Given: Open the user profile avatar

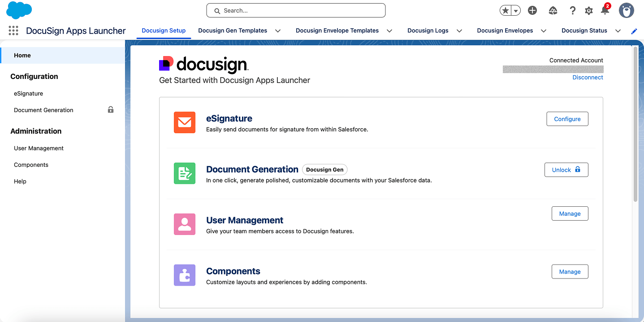Looking at the screenshot, I should click(x=627, y=10).
